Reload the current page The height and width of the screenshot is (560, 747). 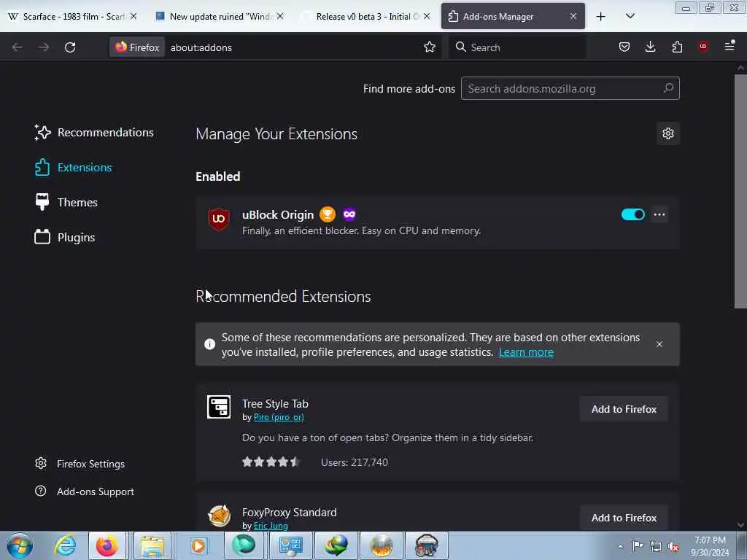coord(70,47)
